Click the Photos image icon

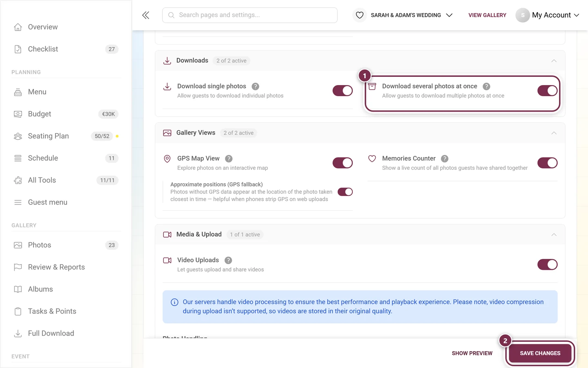18,245
